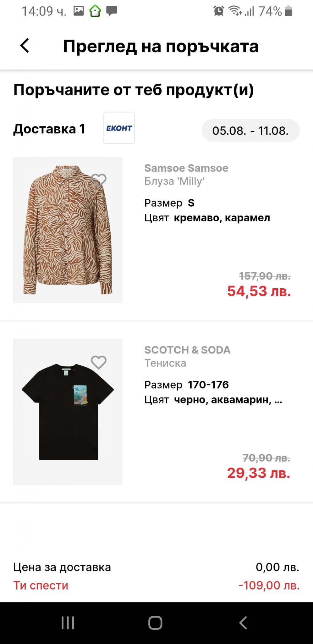Tap the Econt courier logo
The image size is (313, 644).
119,128
